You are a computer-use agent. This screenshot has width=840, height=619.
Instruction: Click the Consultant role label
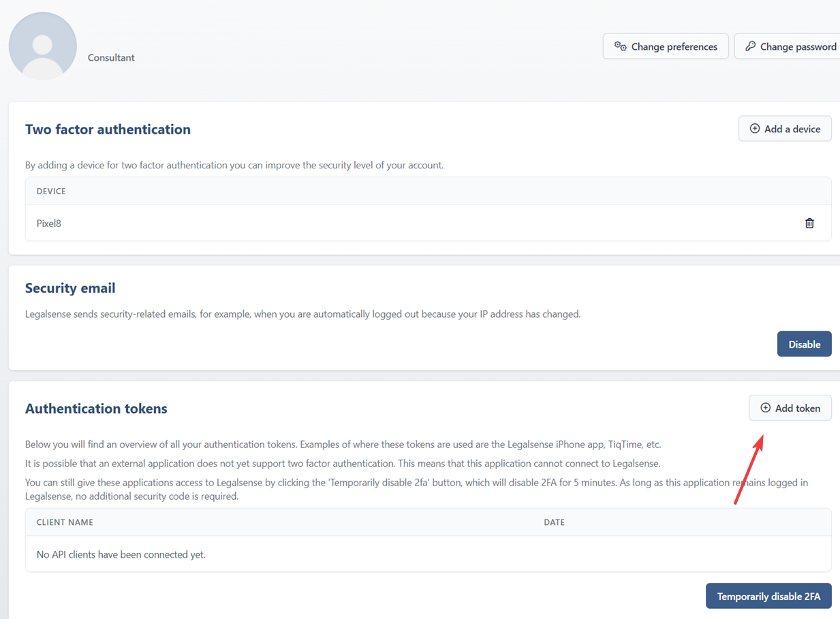click(111, 58)
